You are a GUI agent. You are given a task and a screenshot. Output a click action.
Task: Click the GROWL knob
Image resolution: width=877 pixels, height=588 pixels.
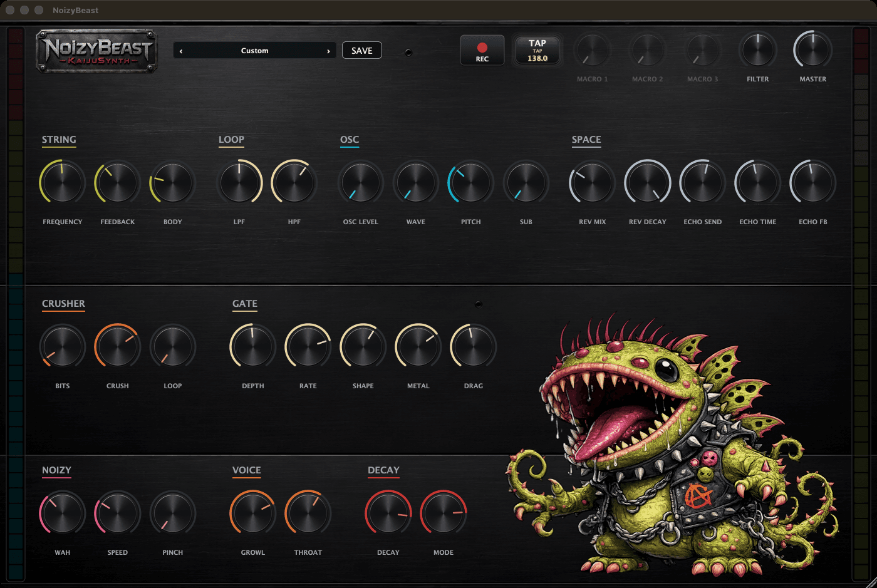253,513
